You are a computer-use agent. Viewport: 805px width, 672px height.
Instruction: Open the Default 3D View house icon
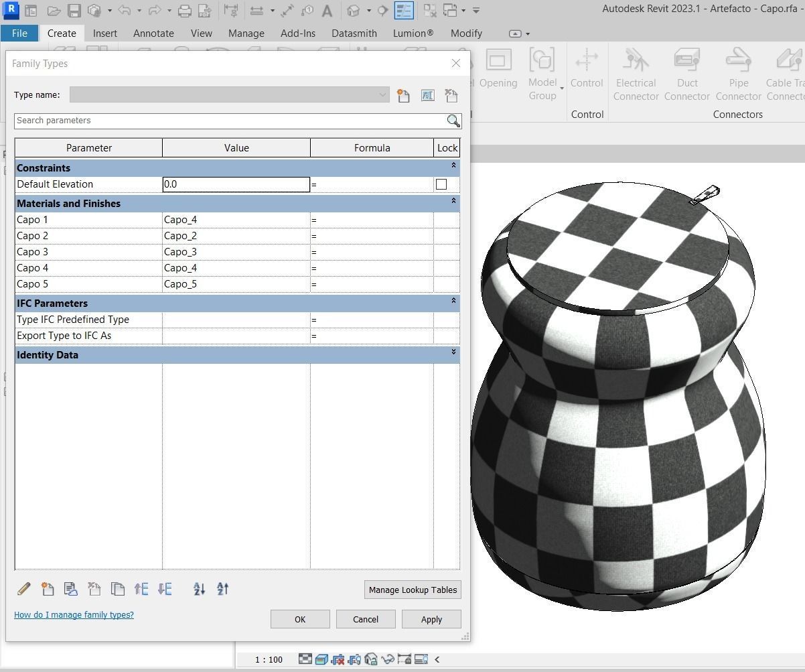click(354, 11)
